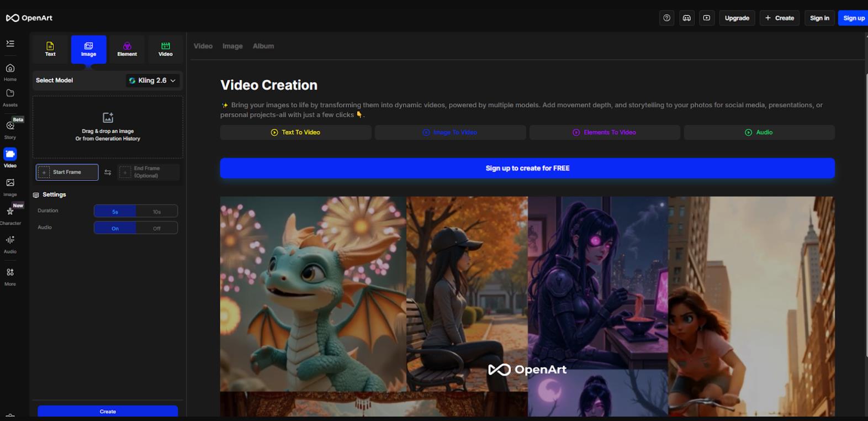The height and width of the screenshot is (421, 868).
Task: Collapse the sidebar menu icon
Action: [x=10, y=43]
